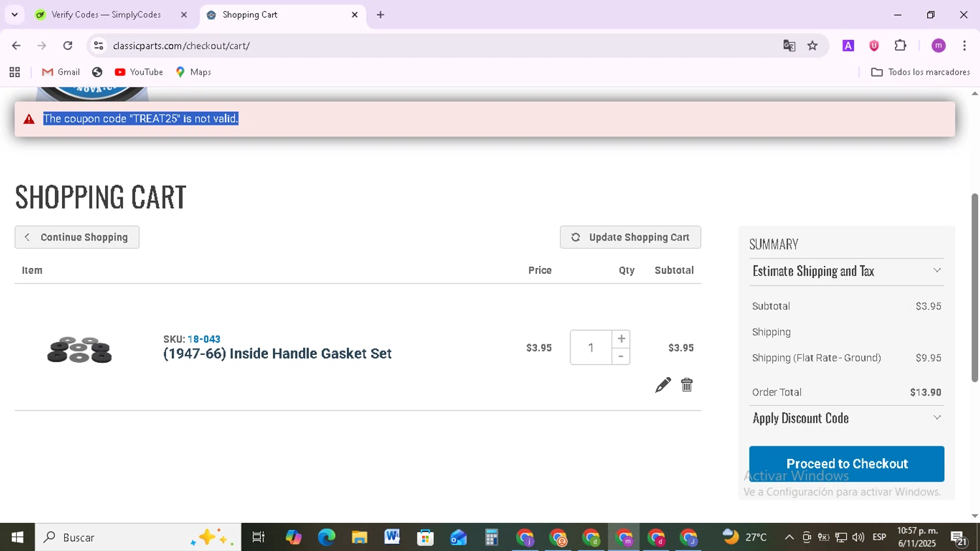Open the apps grid in bookmarks bar
The height and width of the screenshot is (551, 980).
click(x=14, y=72)
